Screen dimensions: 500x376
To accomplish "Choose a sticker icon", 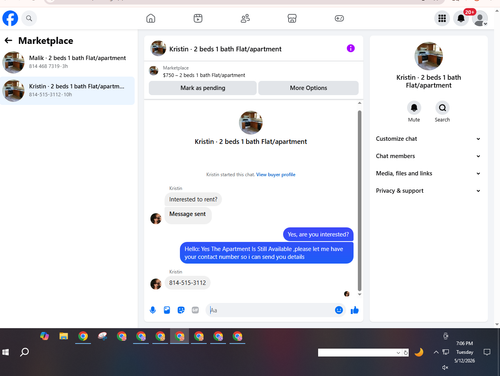I will (x=181, y=310).
